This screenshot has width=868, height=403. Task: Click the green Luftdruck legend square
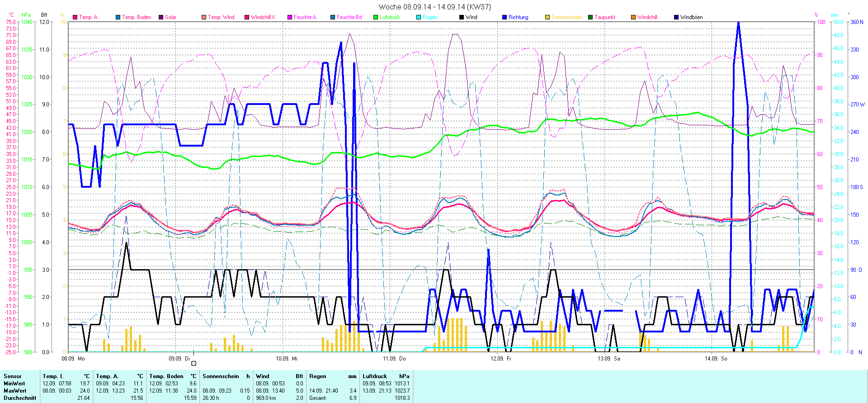(376, 17)
